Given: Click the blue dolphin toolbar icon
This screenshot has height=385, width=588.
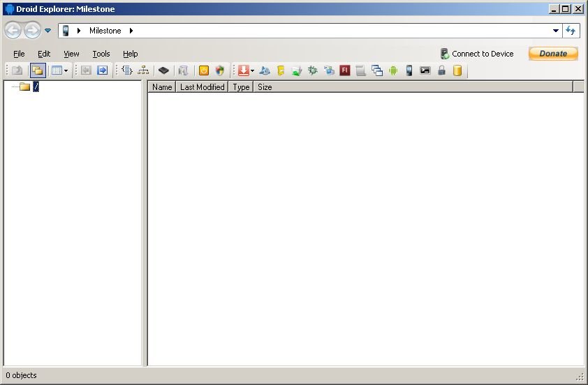Looking at the screenshot, I should [265, 70].
